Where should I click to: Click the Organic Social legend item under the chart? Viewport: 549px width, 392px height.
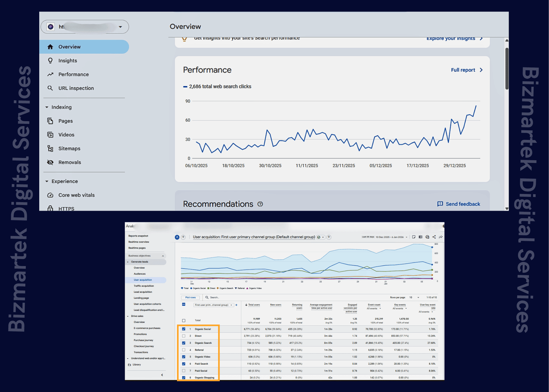point(198,288)
